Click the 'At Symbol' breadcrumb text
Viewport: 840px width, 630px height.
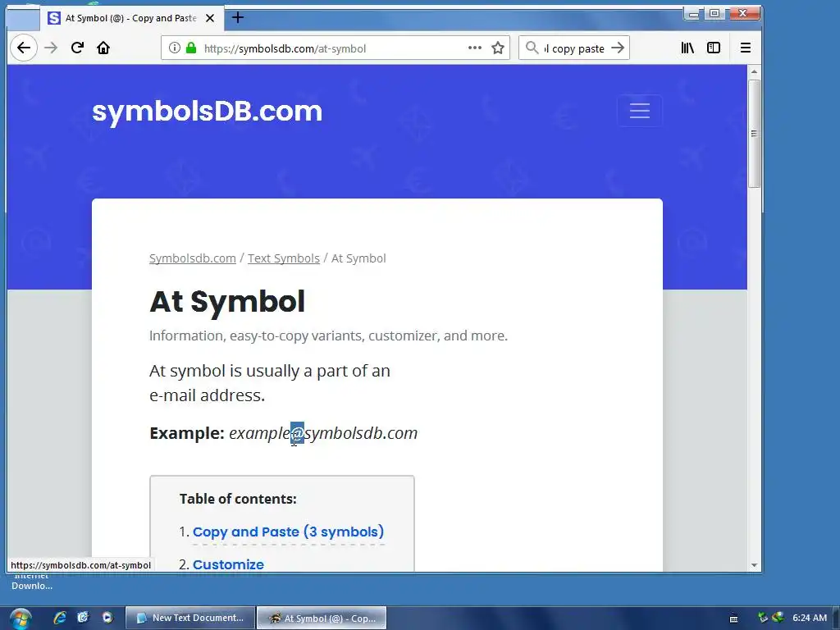click(358, 258)
